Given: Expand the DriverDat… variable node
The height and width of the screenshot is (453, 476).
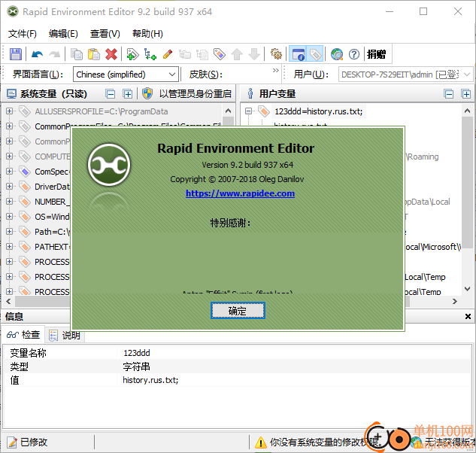Looking at the screenshot, I should tap(9, 187).
